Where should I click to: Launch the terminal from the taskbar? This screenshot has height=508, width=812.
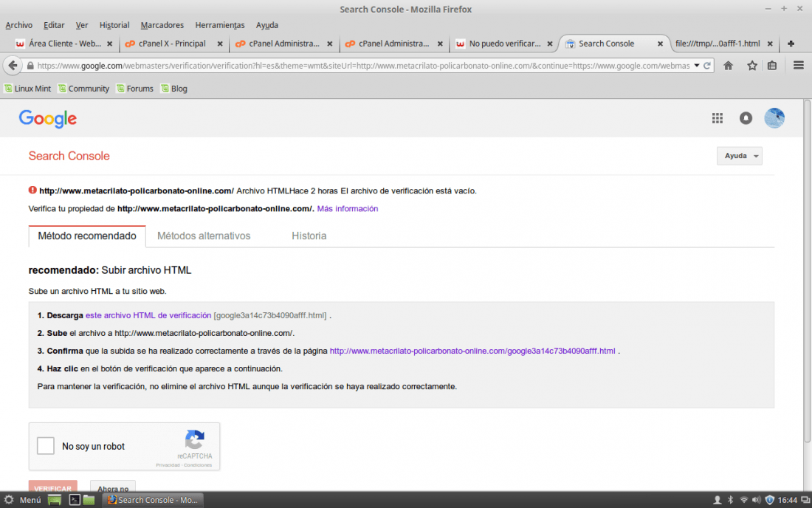pyautogui.click(x=75, y=500)
